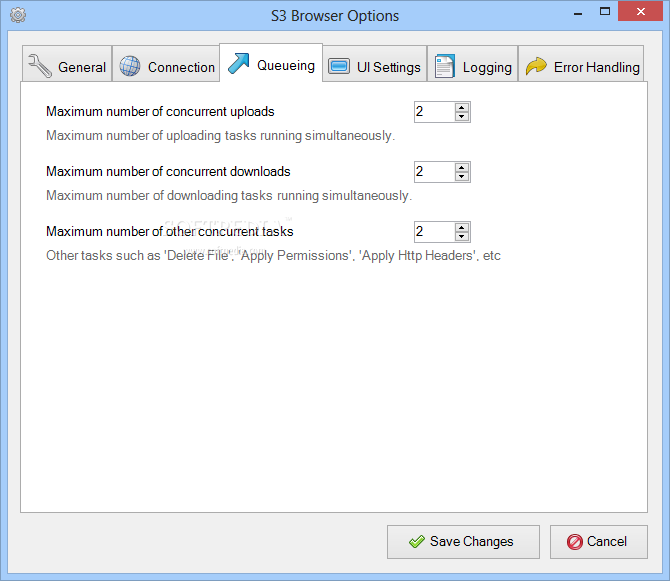Maximize the S3 Browser Options window
The width and height of the screenshot is (670, 581).
click(x=605, y=12)
